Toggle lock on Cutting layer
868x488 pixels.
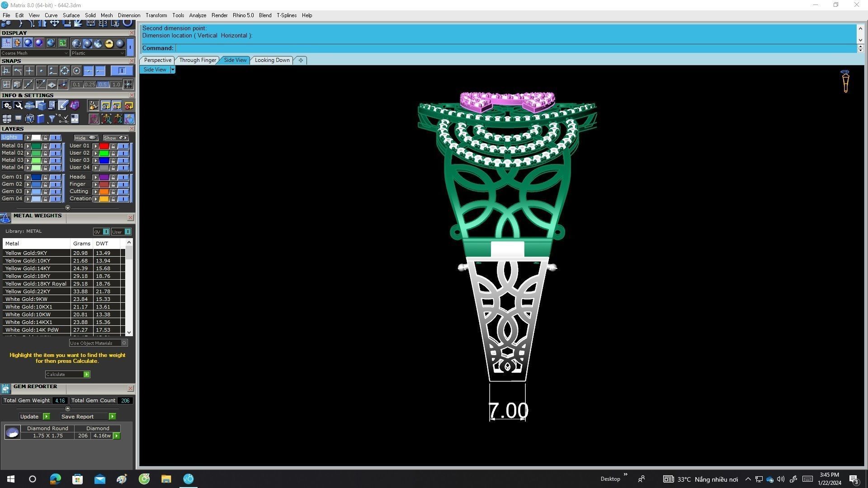point(113,192)
